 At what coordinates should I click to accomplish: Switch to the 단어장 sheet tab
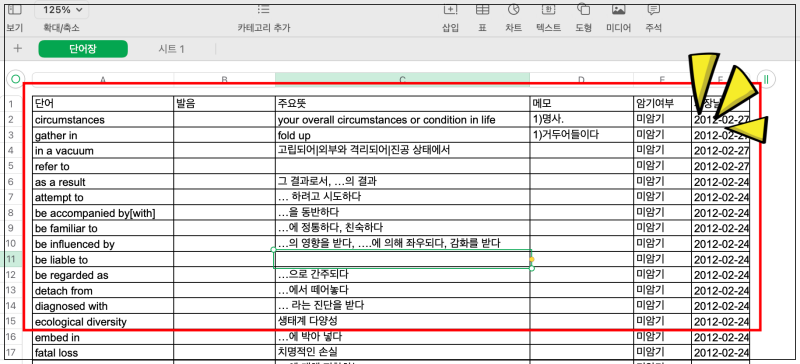tap(83, 49)
